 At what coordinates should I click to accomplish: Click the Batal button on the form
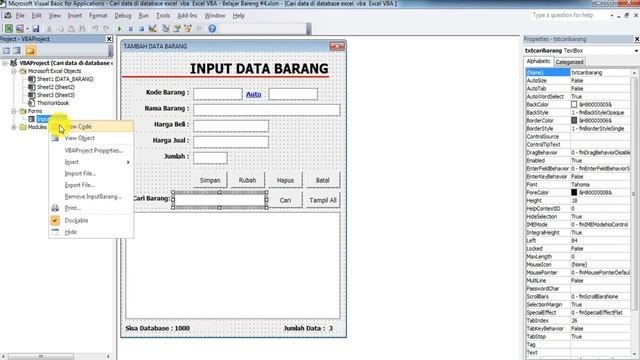(322, 180)
